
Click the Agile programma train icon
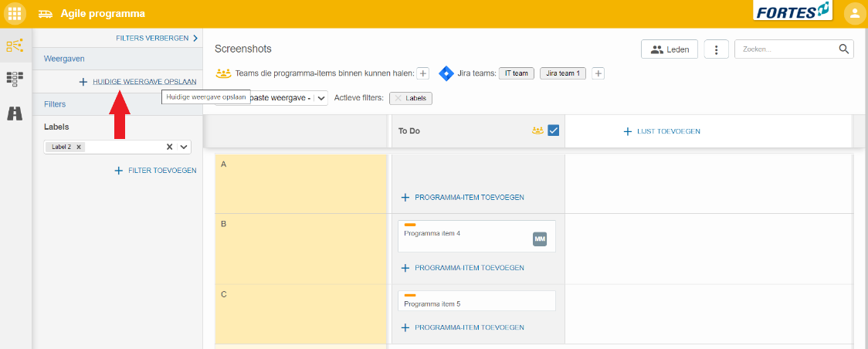[x=46, y=13]
